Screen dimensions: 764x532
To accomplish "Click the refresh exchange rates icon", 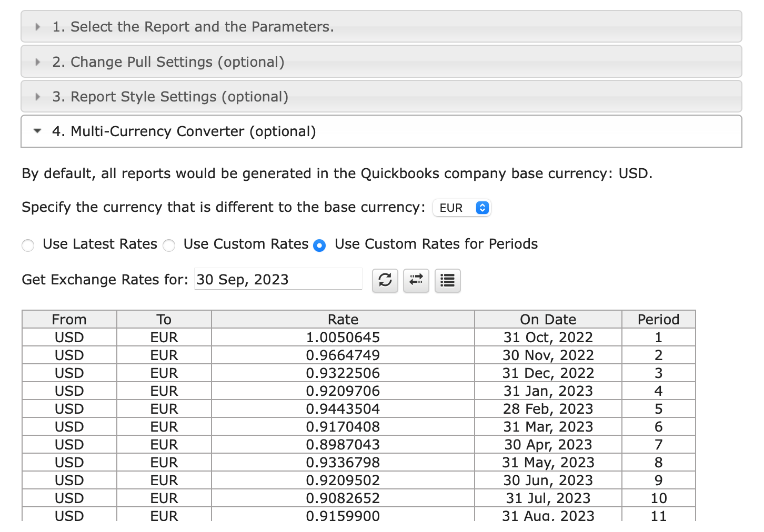I will 385,280.
